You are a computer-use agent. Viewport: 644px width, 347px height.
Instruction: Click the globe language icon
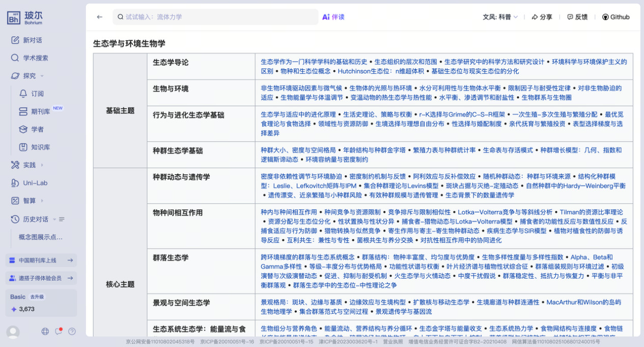45,331
